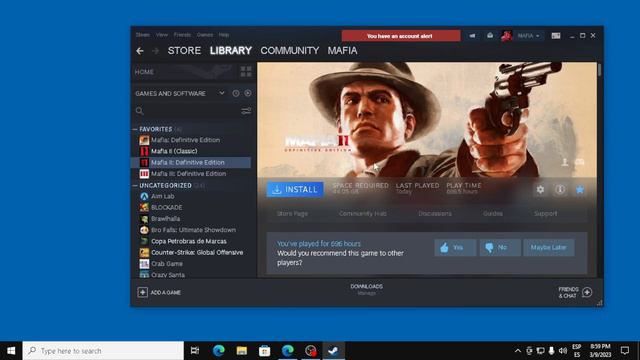This screenshot has height=360, width=640.
Task: Go back with the left arrow
Action: coord(140,51)
